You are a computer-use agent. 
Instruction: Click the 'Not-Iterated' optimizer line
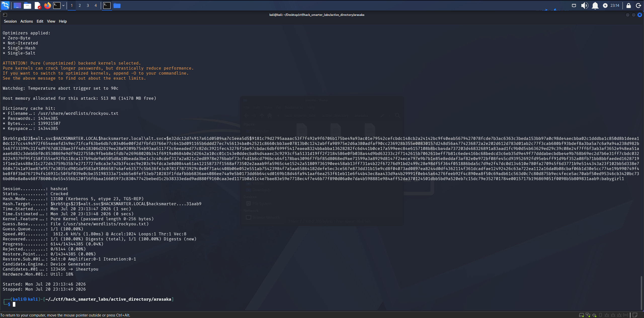tap(20, 43)
